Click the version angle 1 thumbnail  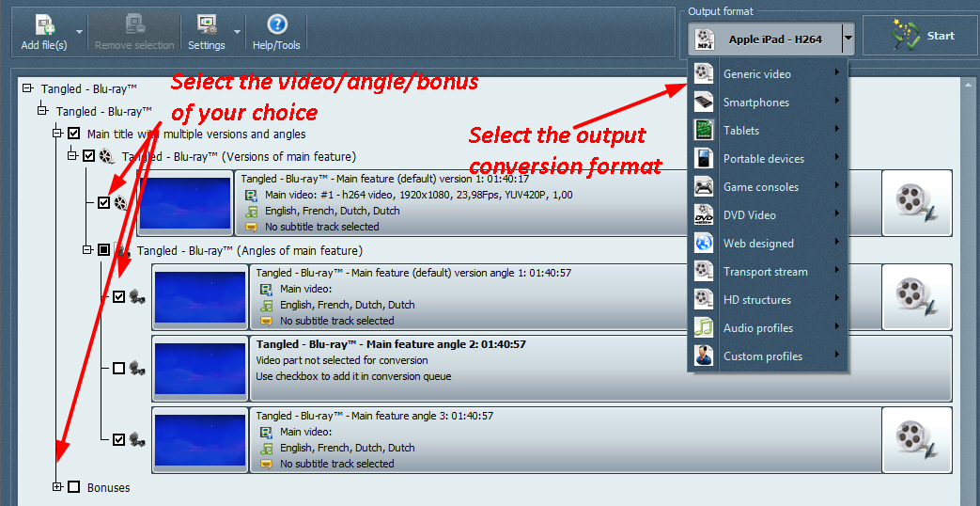[x=200, y=297]
